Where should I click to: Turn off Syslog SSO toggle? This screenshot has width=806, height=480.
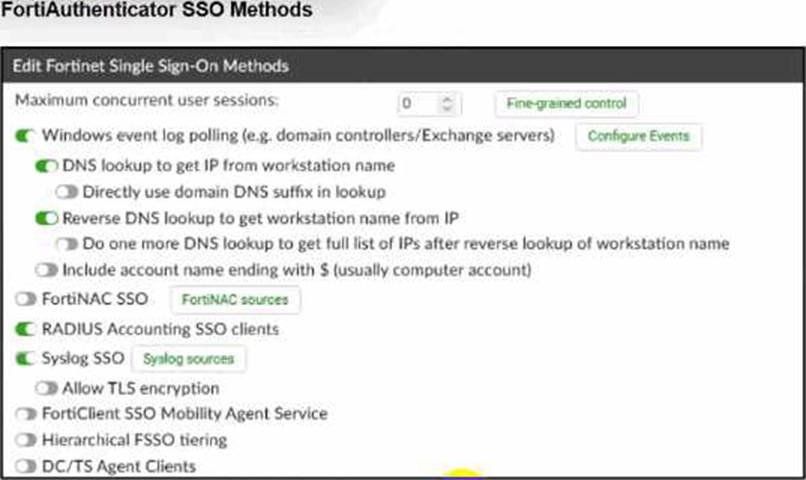(26, 357)
